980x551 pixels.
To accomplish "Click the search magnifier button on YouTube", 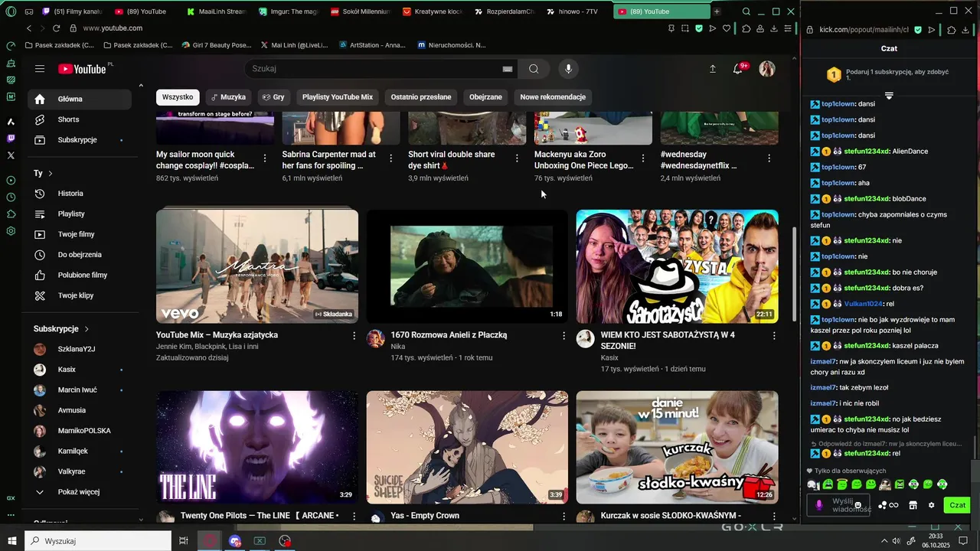I will [534, 69].
